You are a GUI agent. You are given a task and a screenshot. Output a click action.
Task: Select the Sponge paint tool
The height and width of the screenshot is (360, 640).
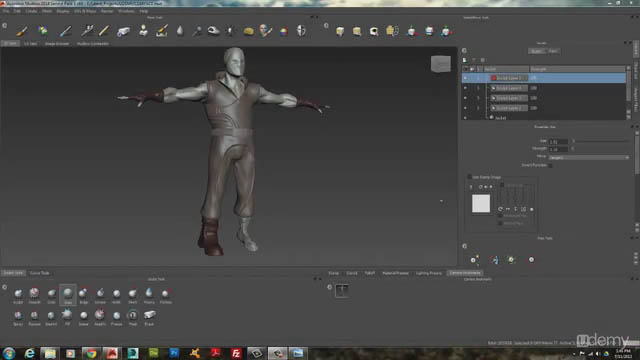click(248, 31)
